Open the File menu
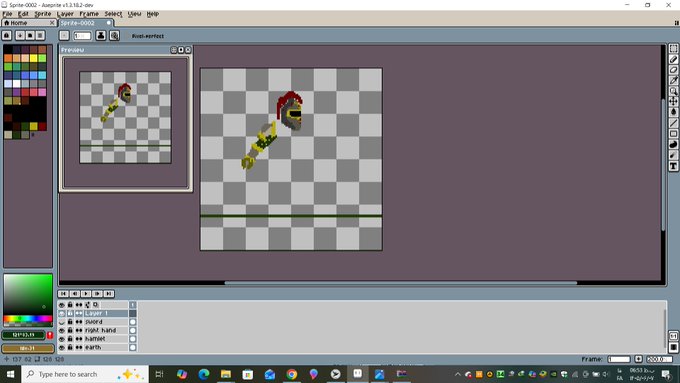Image resolution: width=680 pixels, height=383 pixels. coord(7,14)
